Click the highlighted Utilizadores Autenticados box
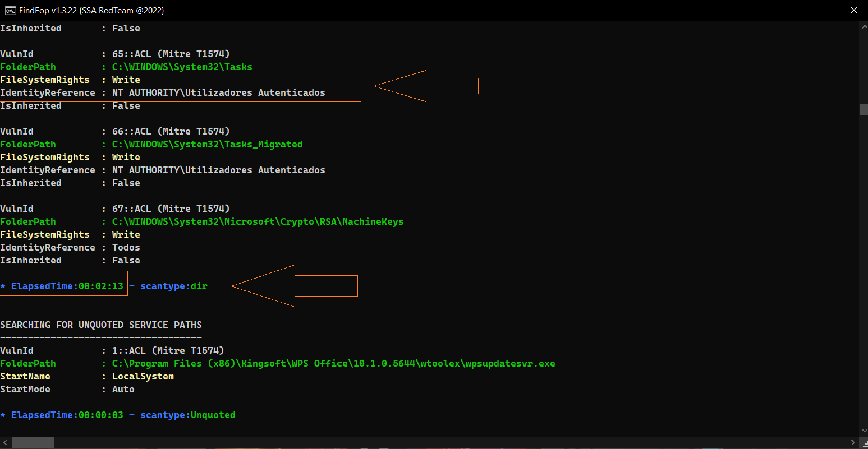This screenshot has width=868, height=449. point(181,86)
